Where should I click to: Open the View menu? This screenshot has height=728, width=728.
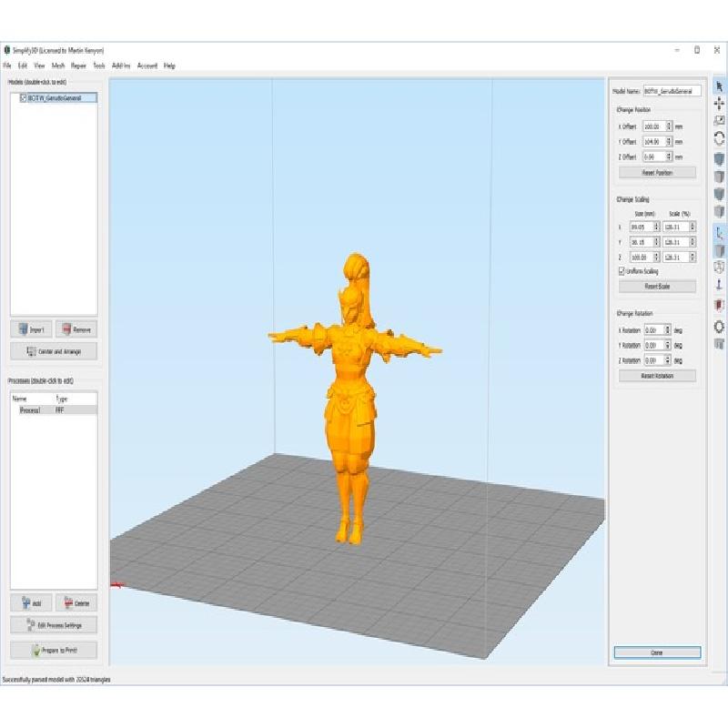pos(39,66)
